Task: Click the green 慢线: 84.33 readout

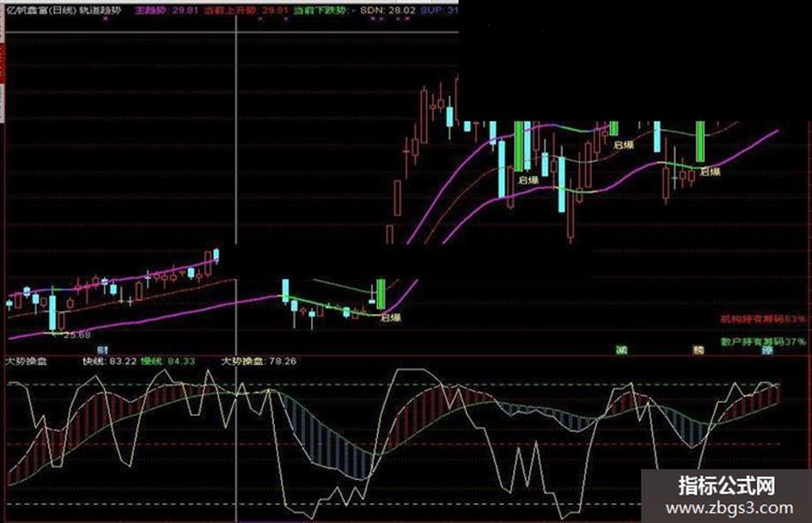Action: [x=168, y=361]
